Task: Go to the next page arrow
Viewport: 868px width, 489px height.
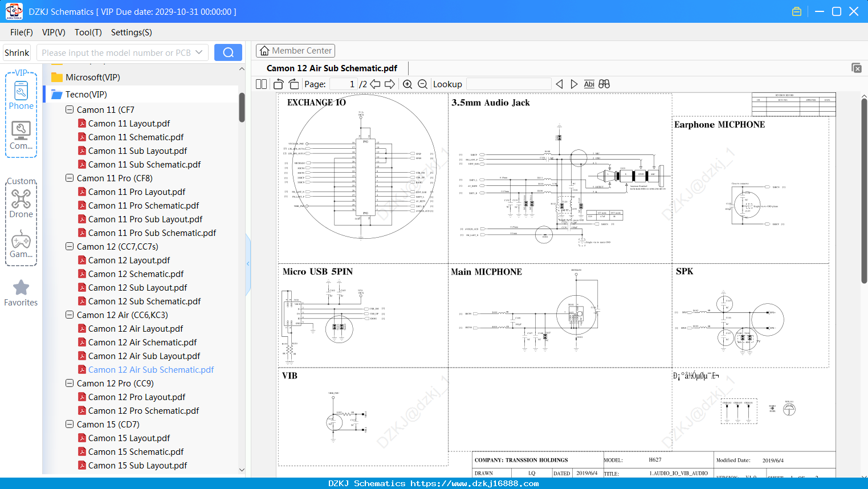Action: click(x=390, y=84)
